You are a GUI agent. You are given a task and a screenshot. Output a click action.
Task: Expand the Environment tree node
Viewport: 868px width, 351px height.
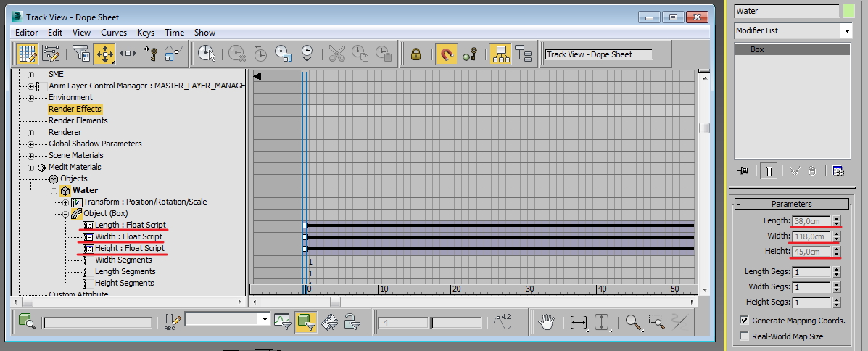point(30,98)
